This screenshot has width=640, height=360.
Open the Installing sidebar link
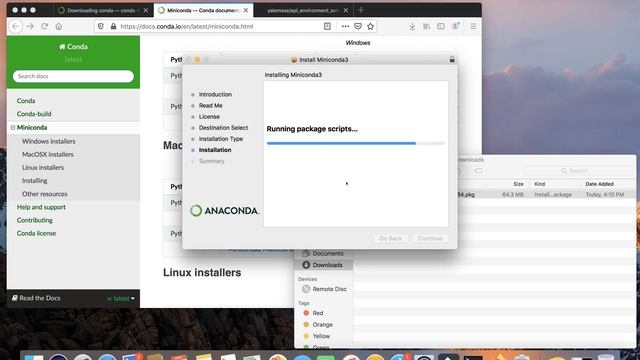point(35,180)
